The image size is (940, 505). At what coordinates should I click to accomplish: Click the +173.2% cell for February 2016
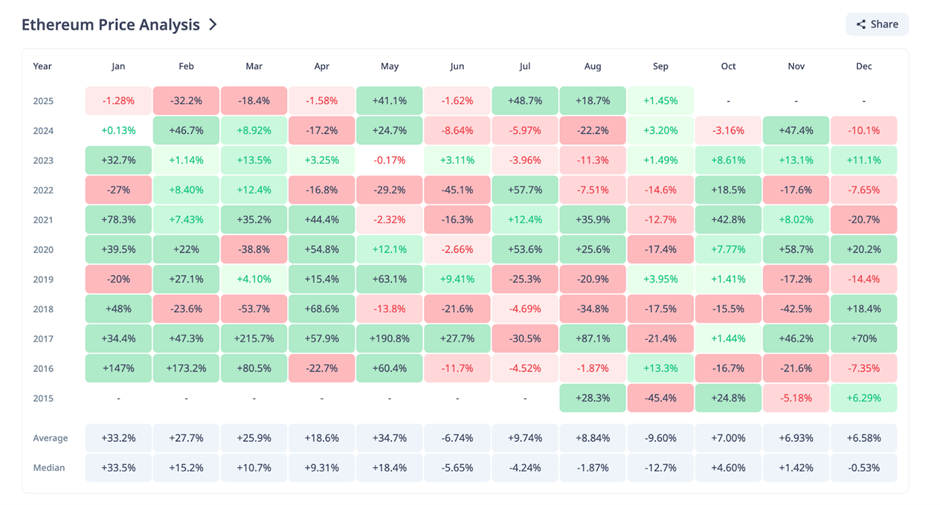186,369
